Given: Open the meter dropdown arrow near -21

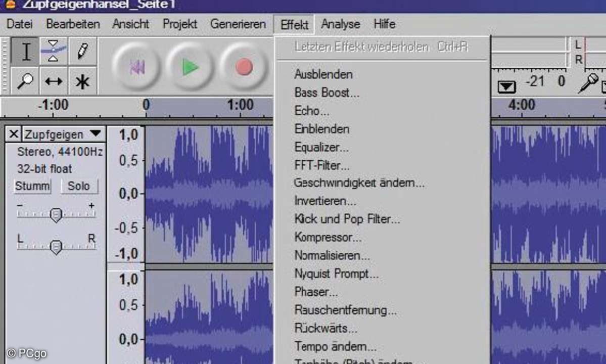Looking at the screenshot, I should pyautogui.click(x=506, y=86).
